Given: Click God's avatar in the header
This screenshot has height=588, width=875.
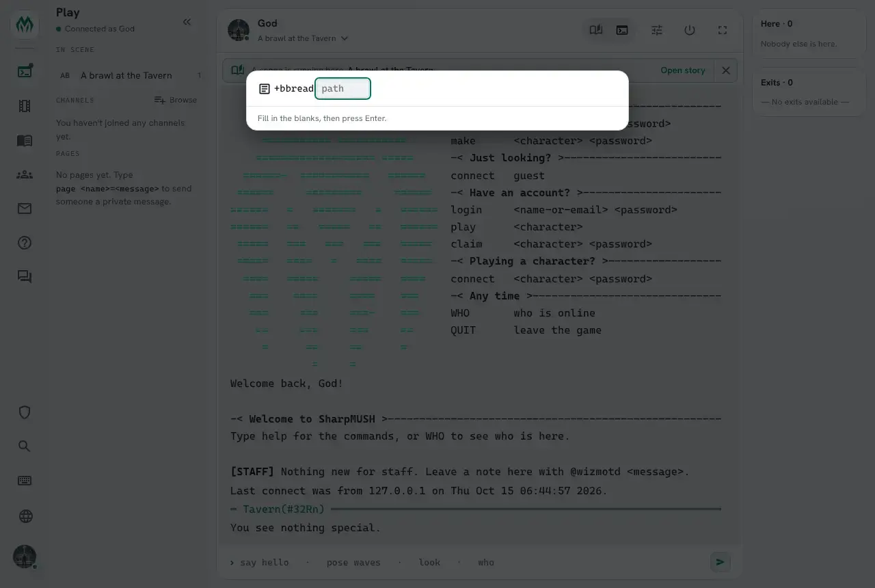Looking at the screenshot, I should tap(239, 30).
